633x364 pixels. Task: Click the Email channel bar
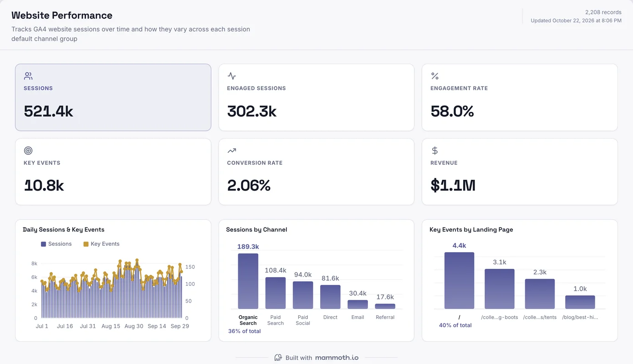pos(357,304)
